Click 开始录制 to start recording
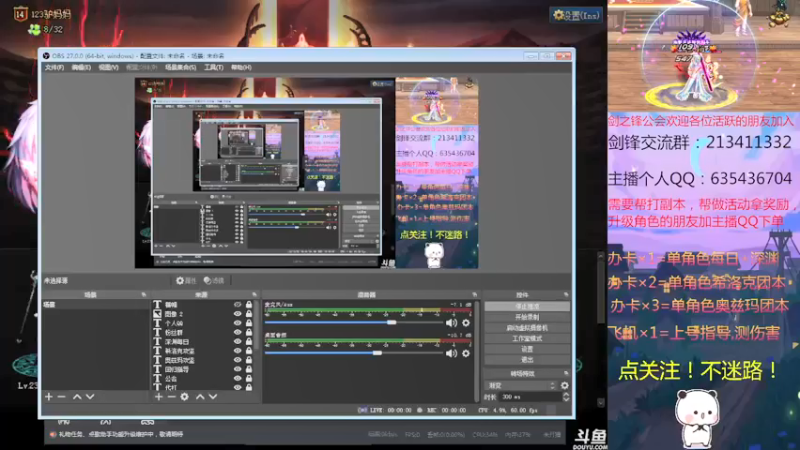 pyautogui.click(x=527, y=317)
